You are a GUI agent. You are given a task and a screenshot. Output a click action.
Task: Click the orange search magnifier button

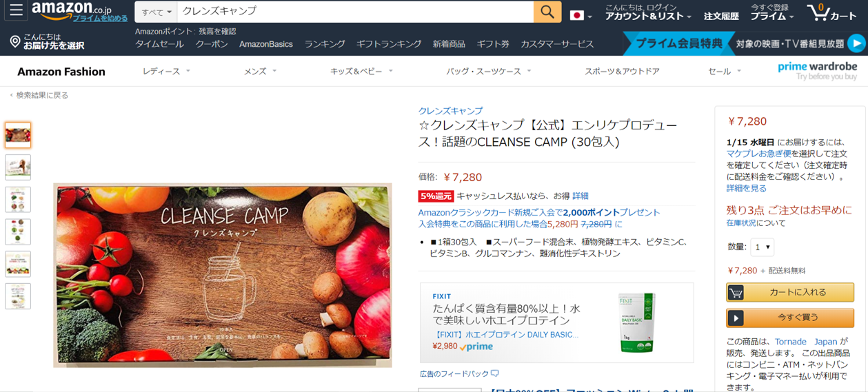pos(547,12)
